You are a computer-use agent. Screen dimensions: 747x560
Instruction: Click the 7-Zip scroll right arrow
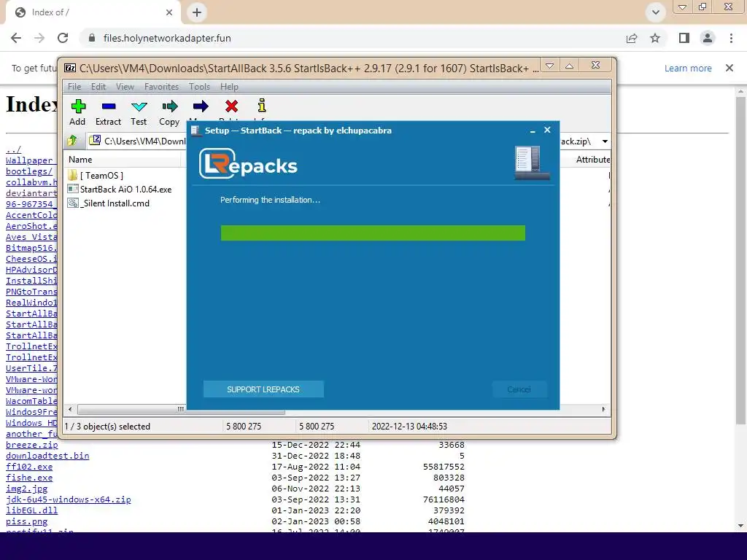pyautogui.click(x=603, y=409)
